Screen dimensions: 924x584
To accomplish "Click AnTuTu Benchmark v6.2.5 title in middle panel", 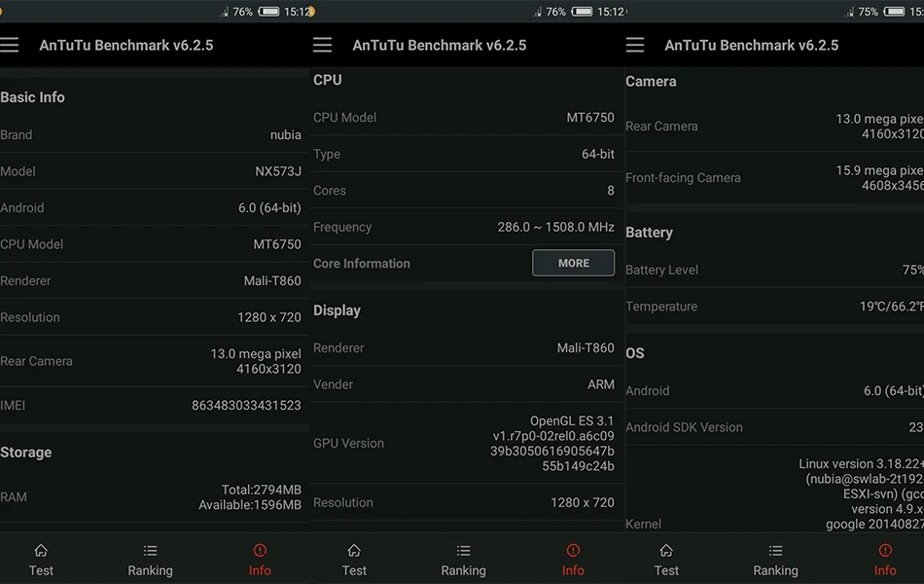I will (439, 46).
